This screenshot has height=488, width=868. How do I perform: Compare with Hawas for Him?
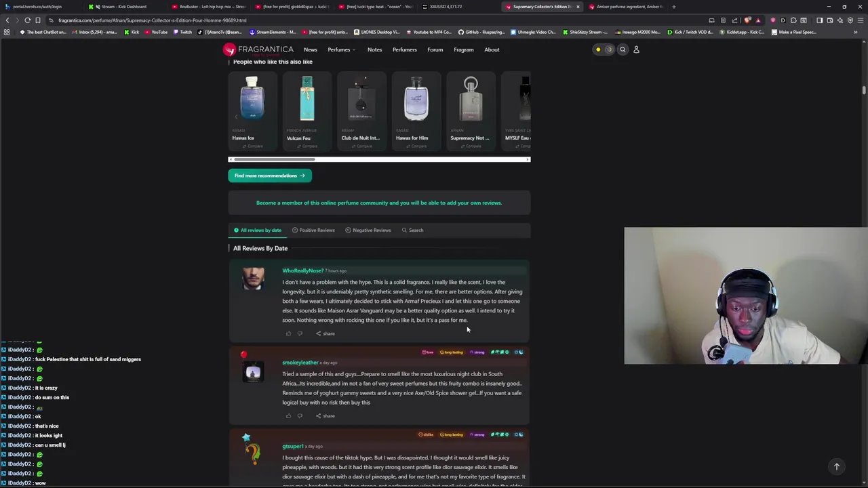point(416,146)
